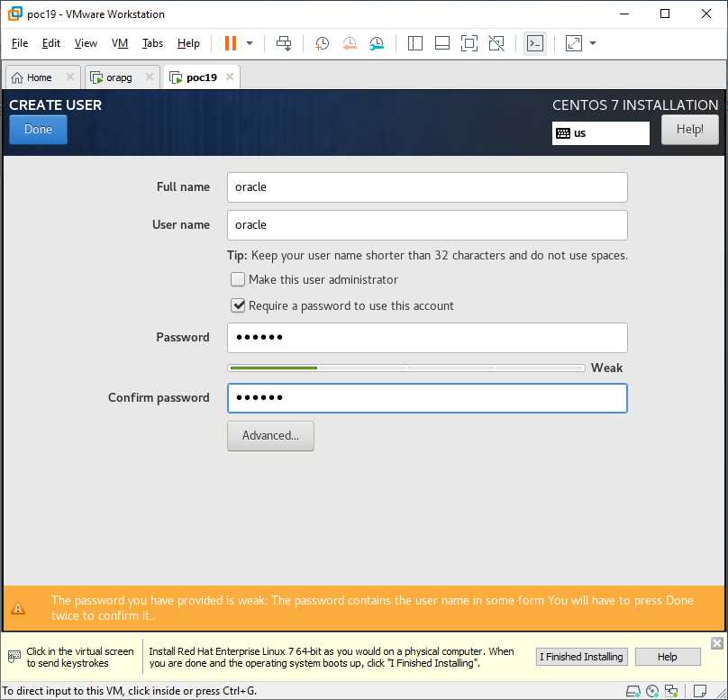Enable Make this user administrator

[x=238, y=279]
